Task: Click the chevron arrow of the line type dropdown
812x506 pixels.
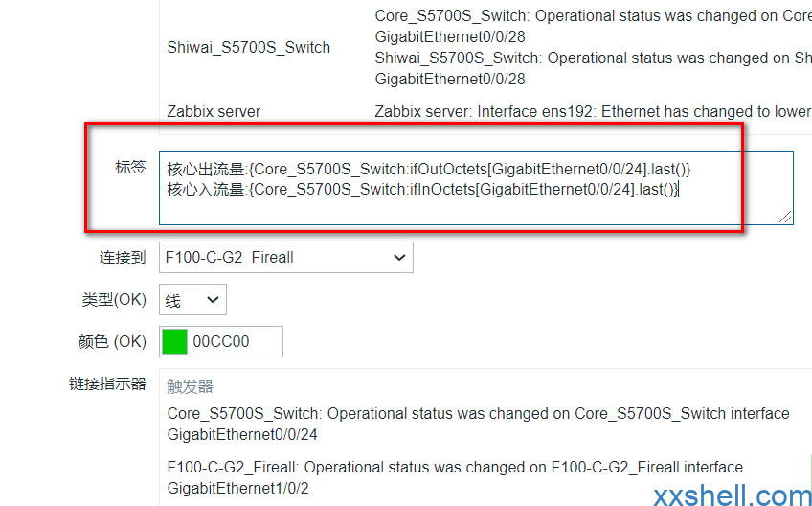Action: coord(213,300)
